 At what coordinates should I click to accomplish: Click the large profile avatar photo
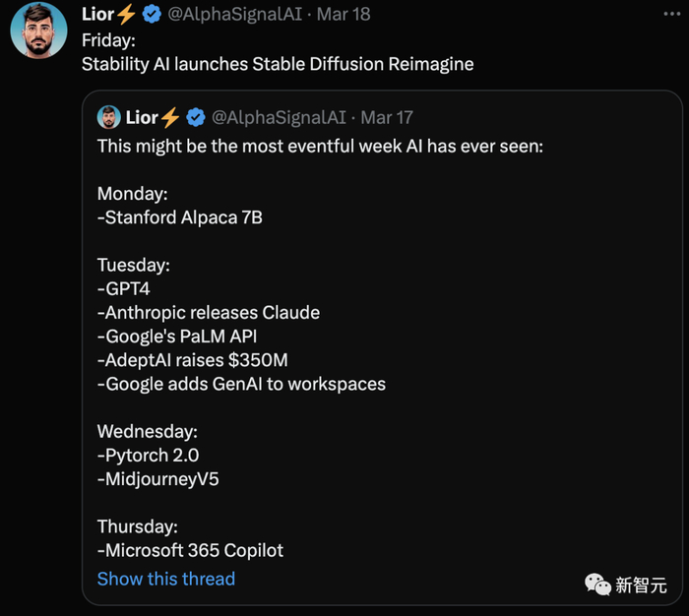[x=38, y=31]
